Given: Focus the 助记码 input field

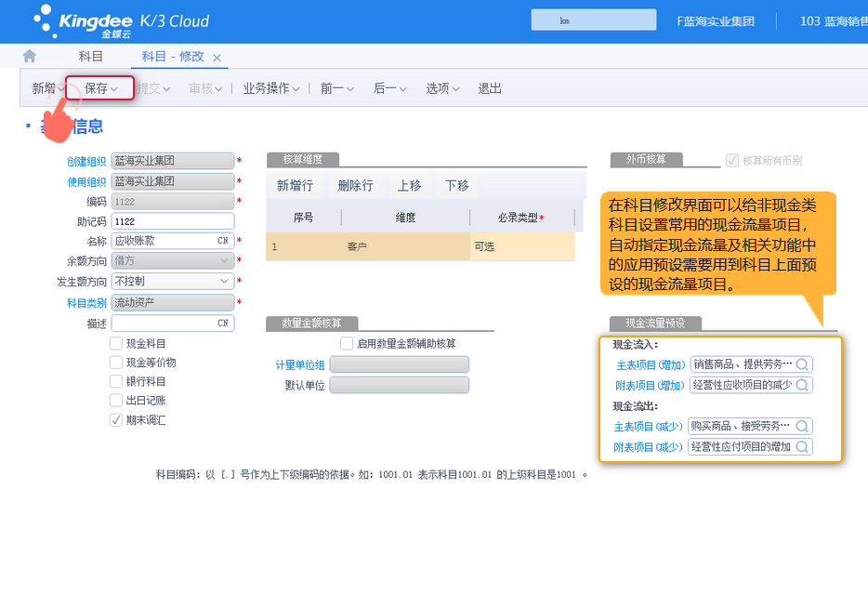Looking at the screenshot, I should [173, 221].
